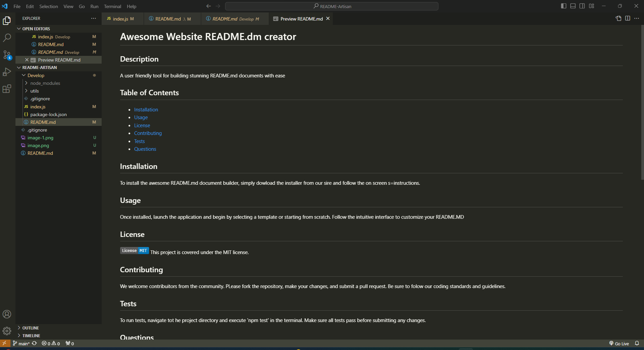Open the Edit menu

click(x=30, y=6)
